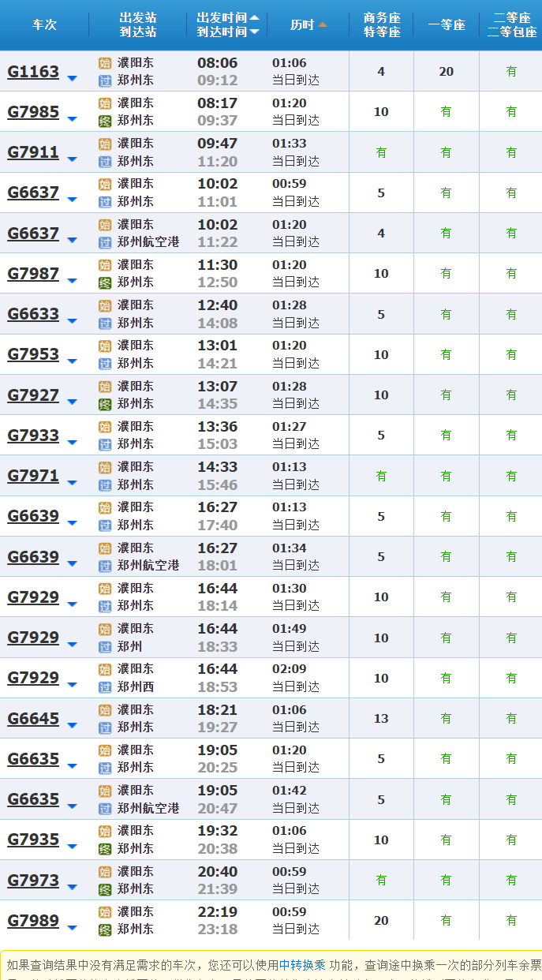
Task: Select the 车次 column header
Action: coord(44,25)
